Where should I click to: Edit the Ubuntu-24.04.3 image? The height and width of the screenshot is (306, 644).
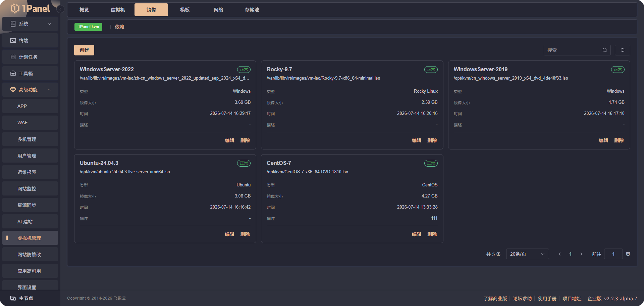coord(229,234)
